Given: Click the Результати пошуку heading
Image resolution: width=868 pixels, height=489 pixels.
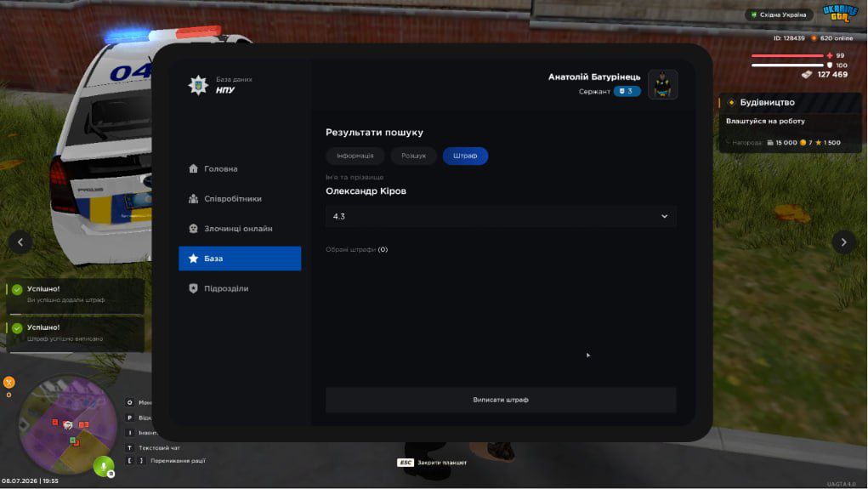Looking at the screenshot, I should (x=374, y=133).
